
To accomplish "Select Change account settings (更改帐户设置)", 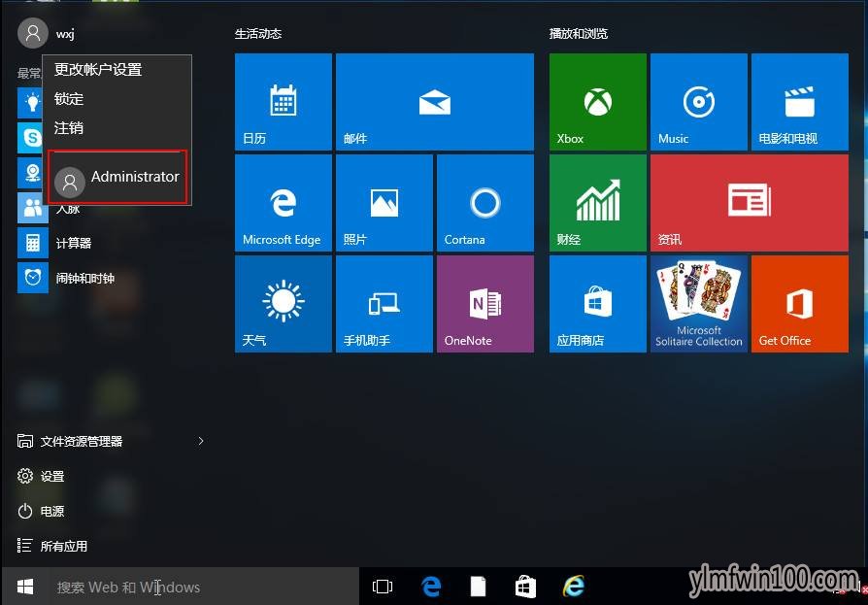I will pos(117,70).
